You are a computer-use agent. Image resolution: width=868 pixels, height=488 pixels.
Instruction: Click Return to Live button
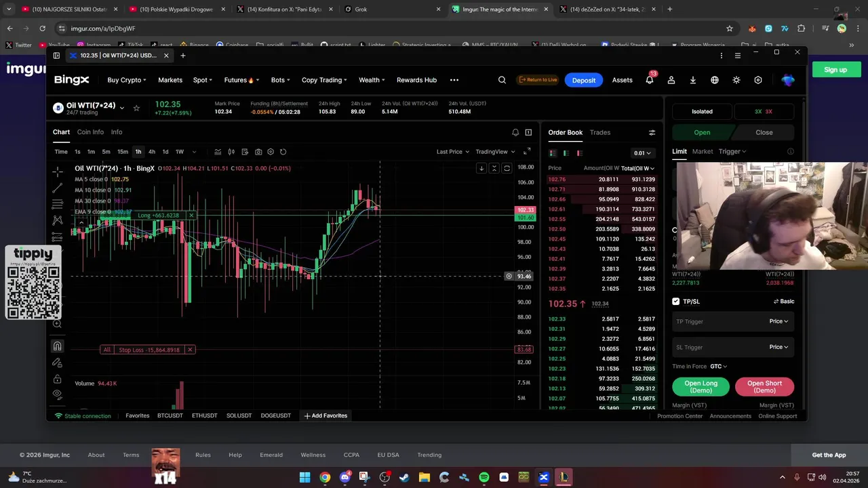point(538,80)
